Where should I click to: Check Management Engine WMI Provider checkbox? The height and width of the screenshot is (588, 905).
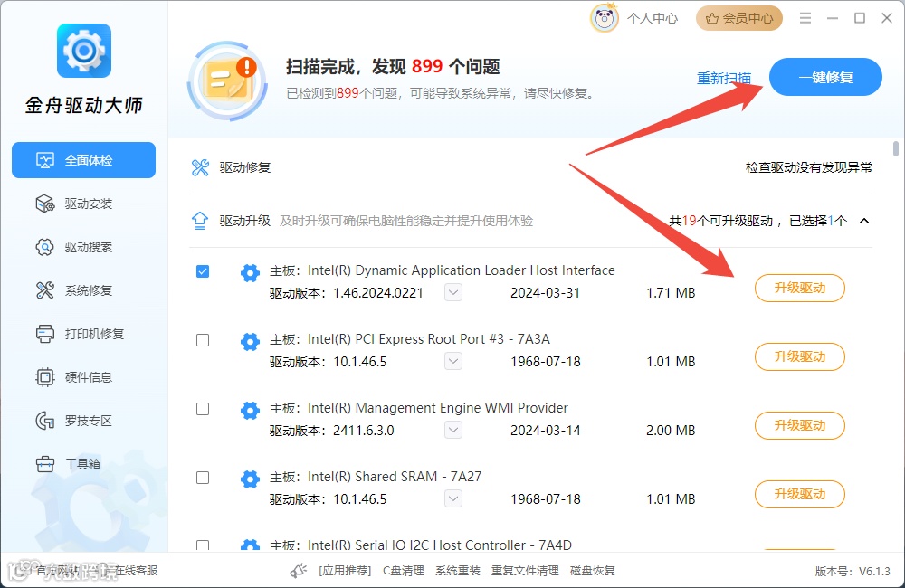203,409
